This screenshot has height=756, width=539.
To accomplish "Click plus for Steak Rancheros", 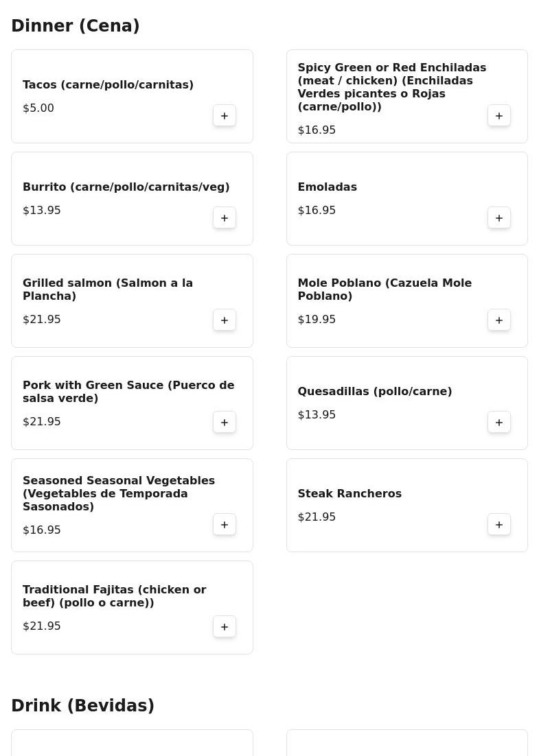I will (x=499, y=524).
